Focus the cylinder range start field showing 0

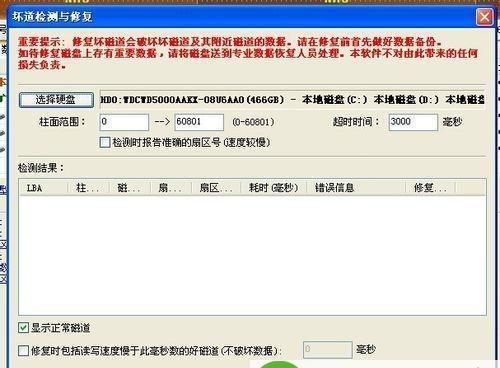124,122
